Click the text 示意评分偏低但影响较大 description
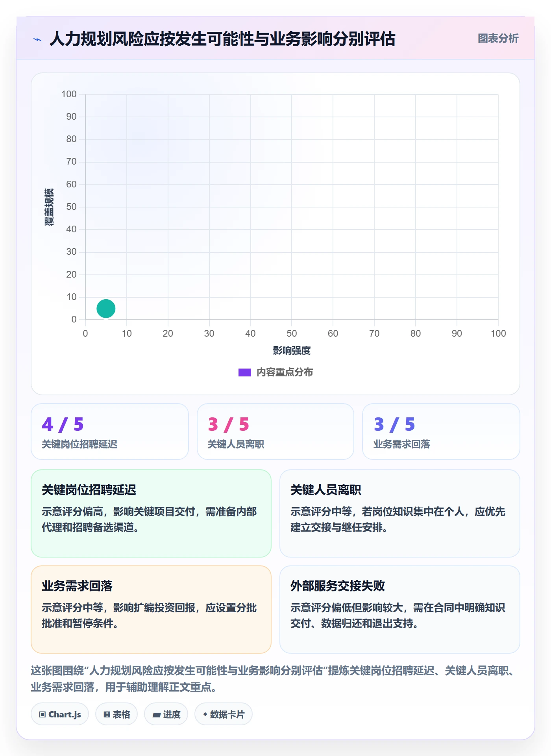The image size is (551, 756). pos(398,615)
